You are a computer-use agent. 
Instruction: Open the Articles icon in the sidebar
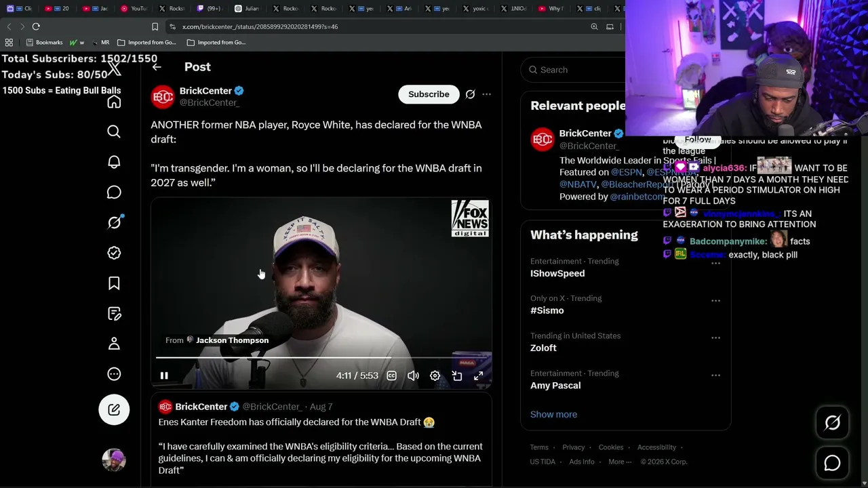click(x=114, y=314)
